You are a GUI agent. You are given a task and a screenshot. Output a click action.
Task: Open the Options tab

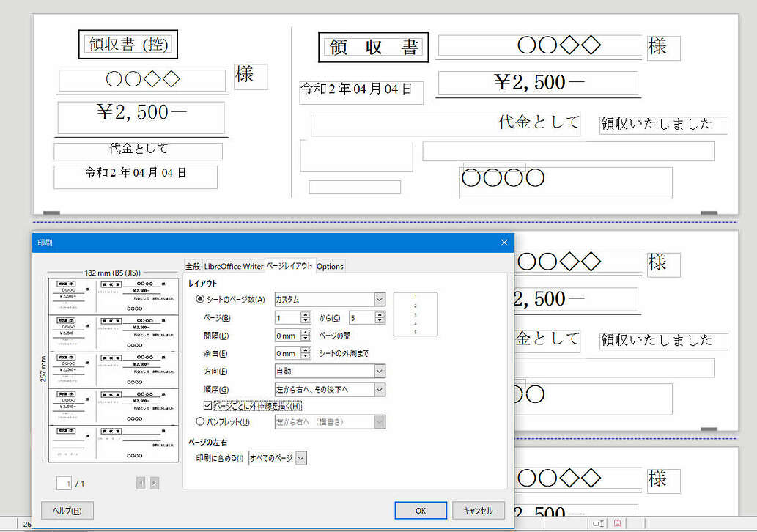(x=330, y=266)
